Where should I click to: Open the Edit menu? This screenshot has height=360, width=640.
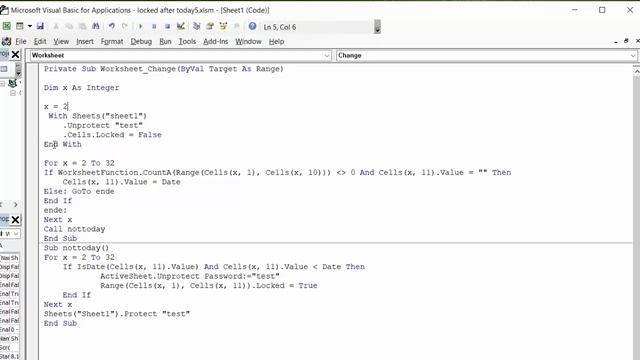(x=40, y=42)
